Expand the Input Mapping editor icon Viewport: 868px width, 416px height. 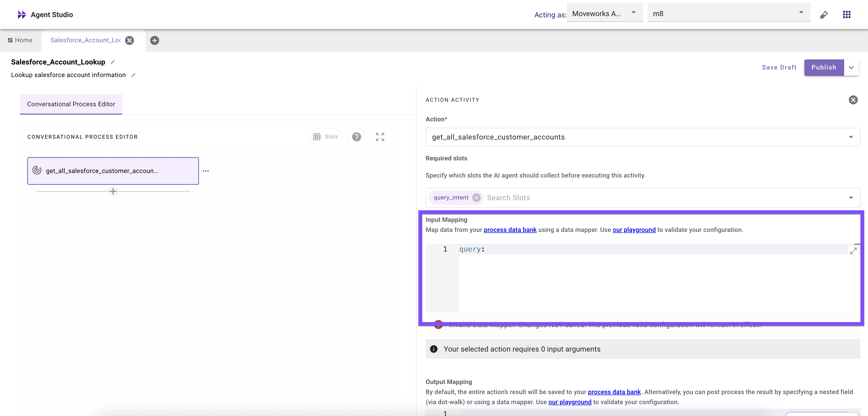click(853, 251)
